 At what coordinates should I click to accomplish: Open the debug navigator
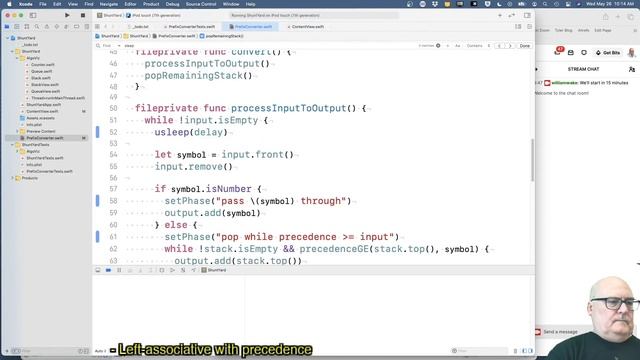(x=66, y=27)
